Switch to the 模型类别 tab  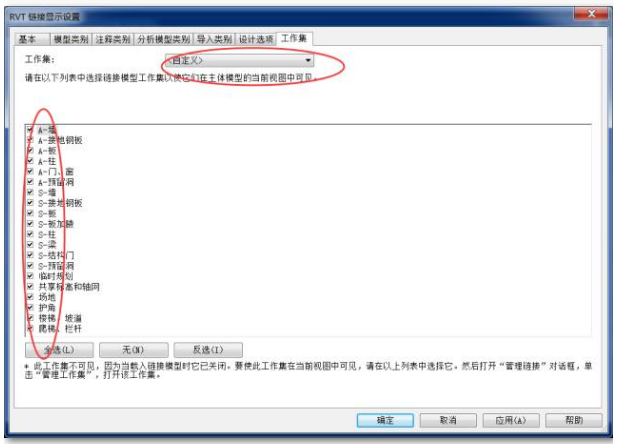71,39
